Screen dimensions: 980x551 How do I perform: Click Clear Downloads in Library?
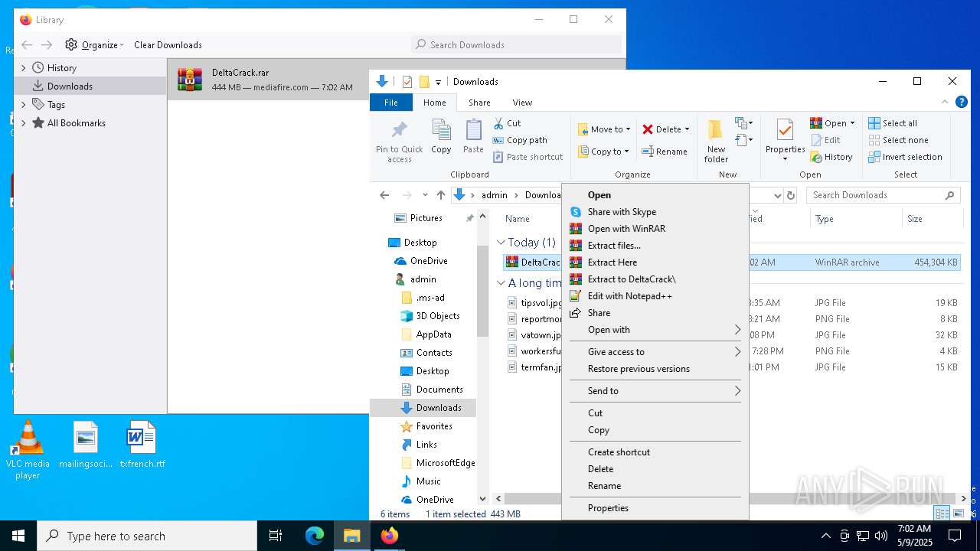168,44
